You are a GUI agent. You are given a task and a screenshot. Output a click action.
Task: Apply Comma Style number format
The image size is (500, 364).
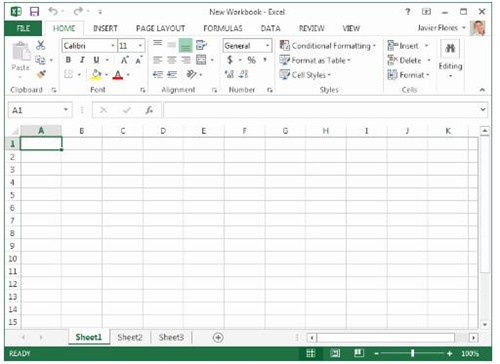(265, 59)
